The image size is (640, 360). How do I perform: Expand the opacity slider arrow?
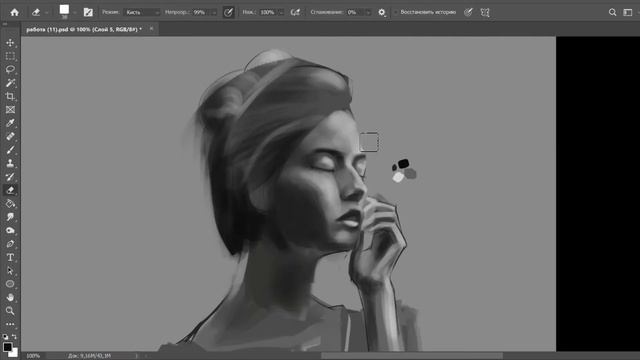pos(214,12)
